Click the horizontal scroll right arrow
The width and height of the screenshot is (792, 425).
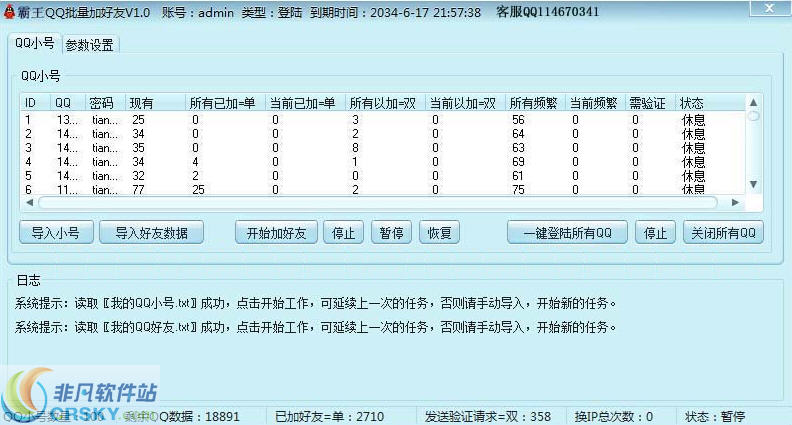point(735,203)
